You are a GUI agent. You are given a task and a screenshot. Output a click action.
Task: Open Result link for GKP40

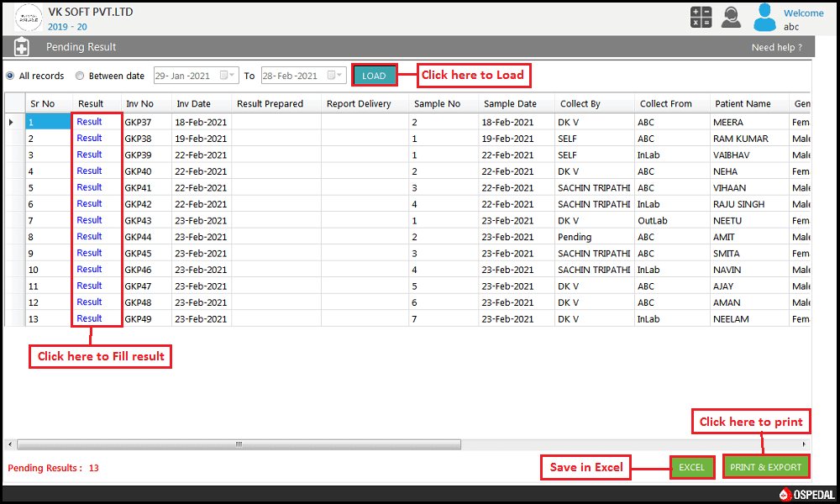pos(89,171)
